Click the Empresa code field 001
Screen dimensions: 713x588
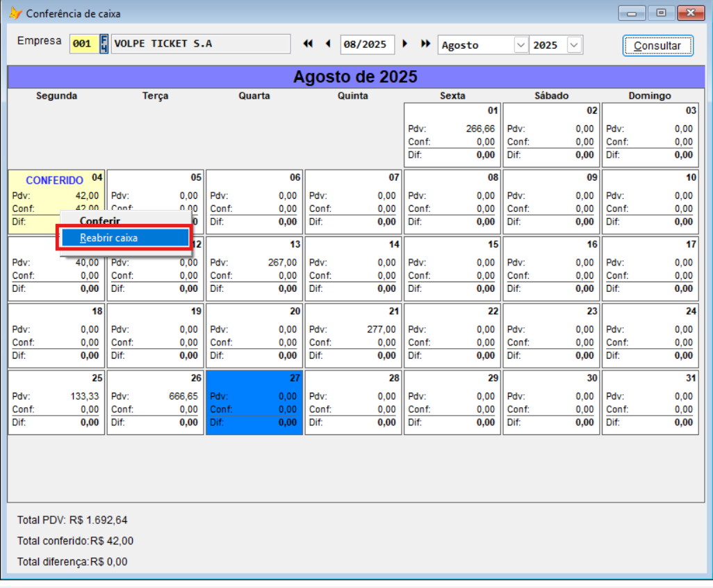[83, 44]
